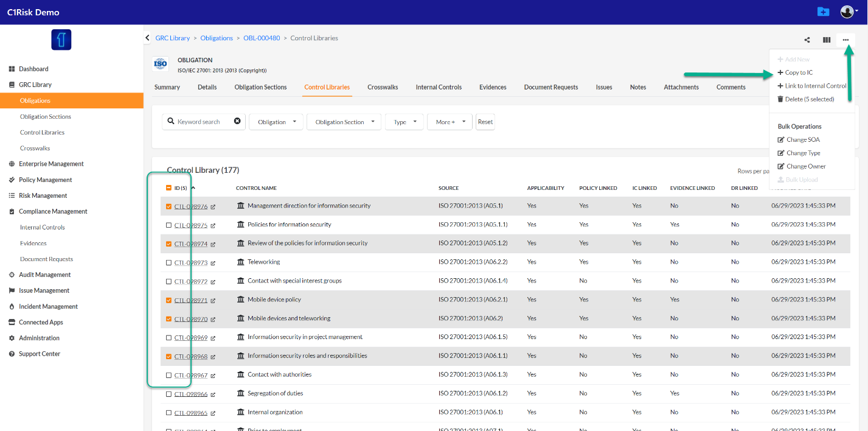The height and width of the screenshot is (431, 868).
Task: Open the OBL-000480 breadcrumb link
Action: coord(262,38)
